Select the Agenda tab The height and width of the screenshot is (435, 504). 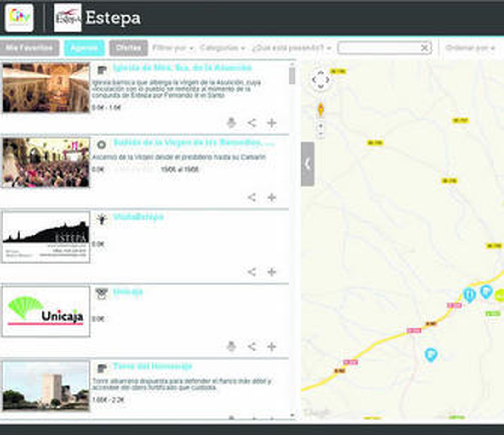click(84, 48)
